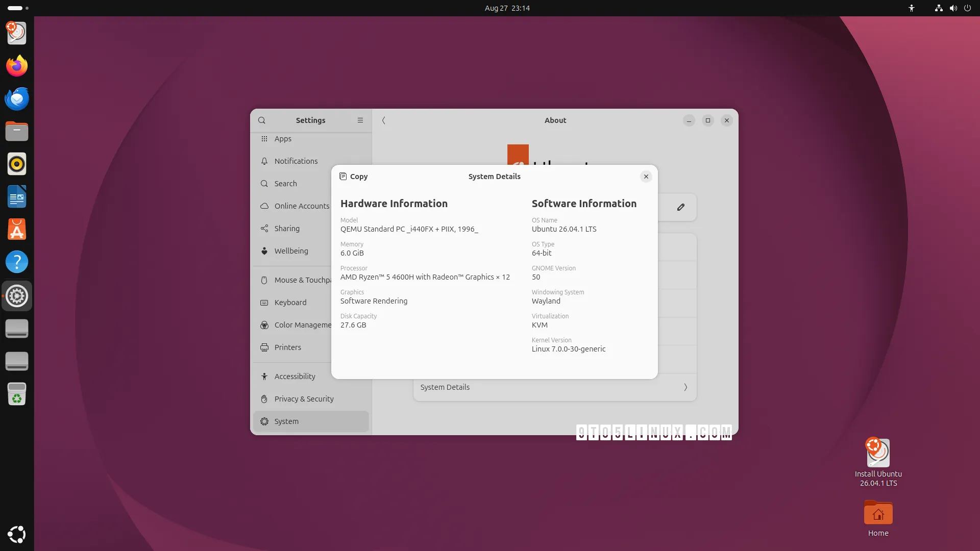Click the volume icon in the top bar

coord(953,8)
